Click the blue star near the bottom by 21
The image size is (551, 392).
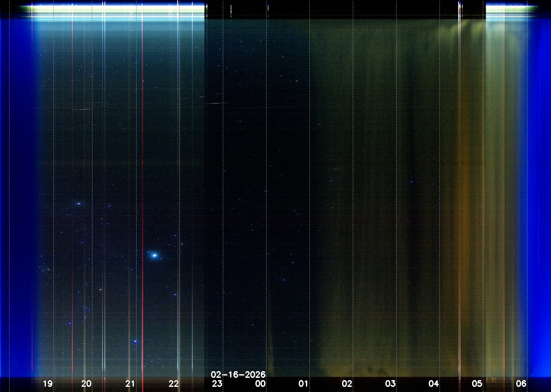[135, 342]
